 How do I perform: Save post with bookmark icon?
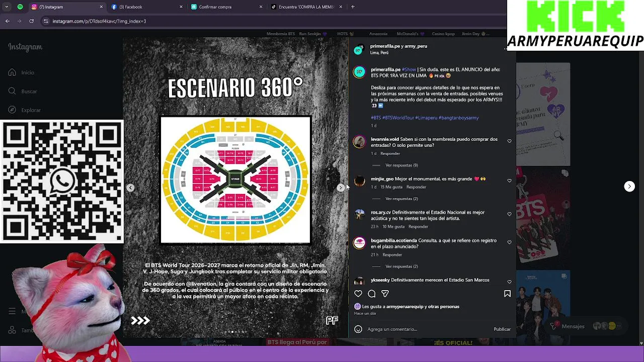tap(507, 294)
